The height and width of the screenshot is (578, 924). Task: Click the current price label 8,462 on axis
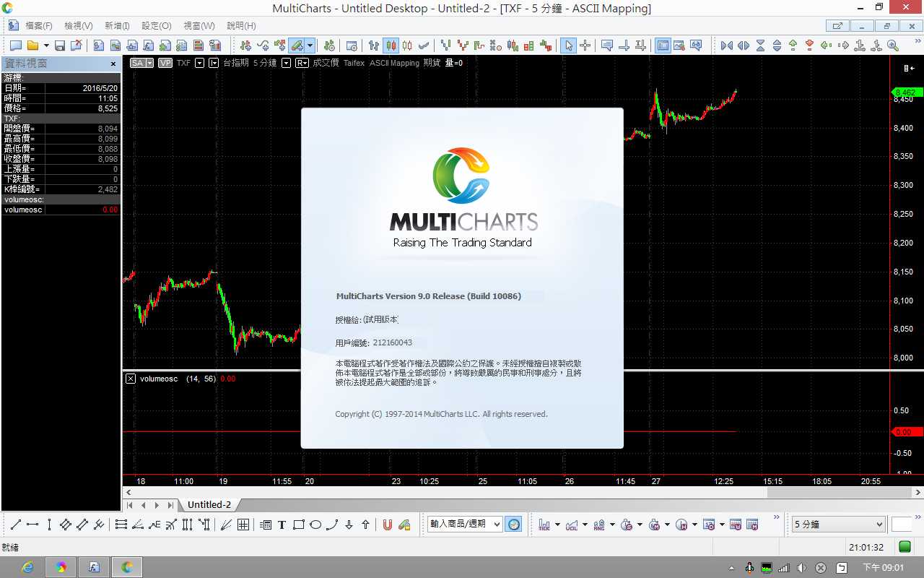click(906, 92)
